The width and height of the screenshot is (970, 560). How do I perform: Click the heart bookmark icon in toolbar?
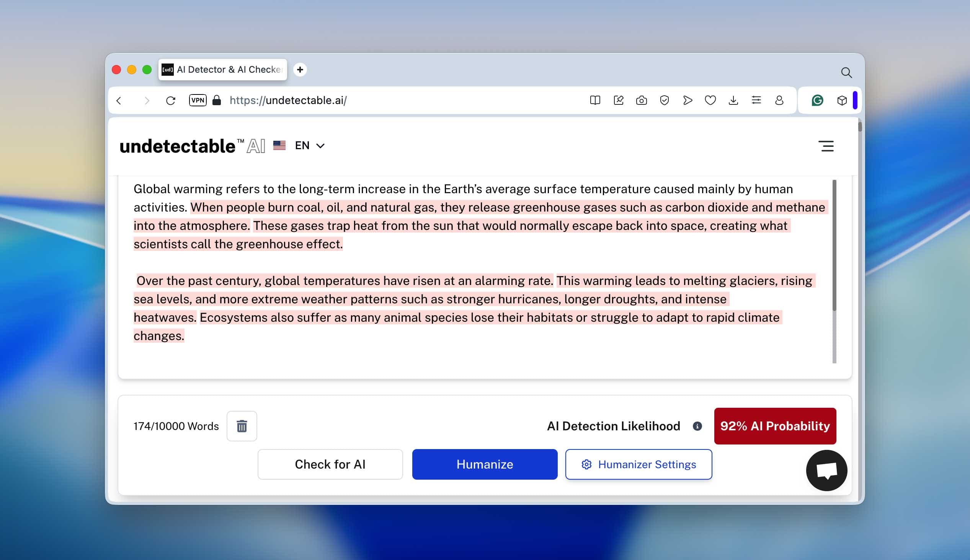click(x=710, y=100)
